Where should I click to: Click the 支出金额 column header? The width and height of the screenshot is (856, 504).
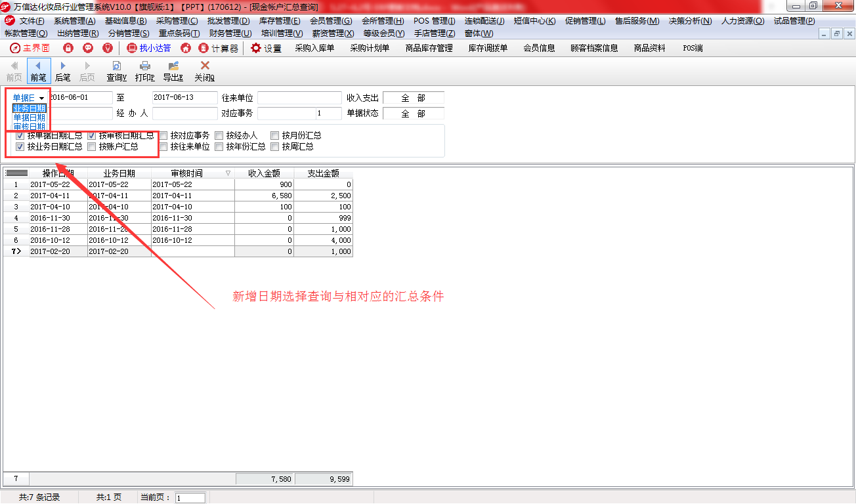point(323,173)
